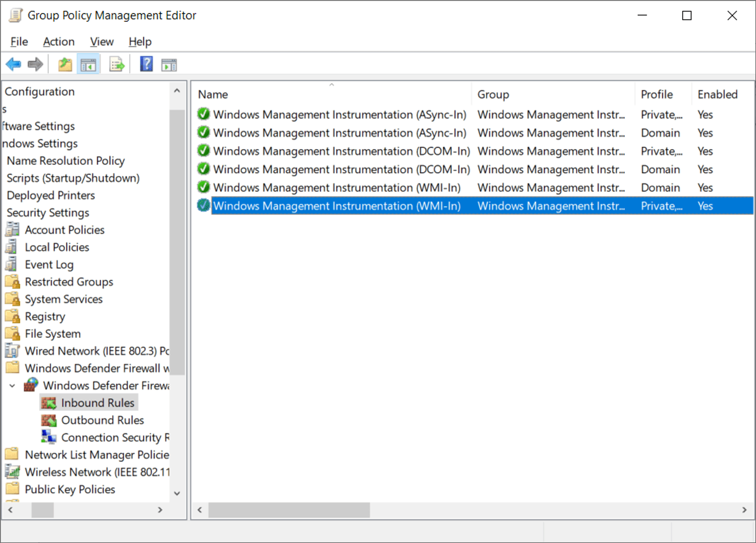Screen dimensions: 756x543
Task: Click the Public Key Policies folder icon
Action: 12,489
